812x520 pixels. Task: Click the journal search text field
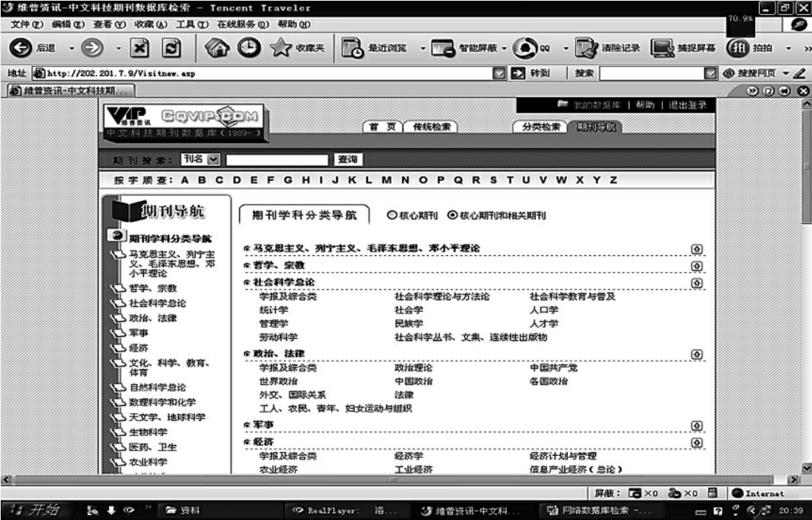[277, 160]
